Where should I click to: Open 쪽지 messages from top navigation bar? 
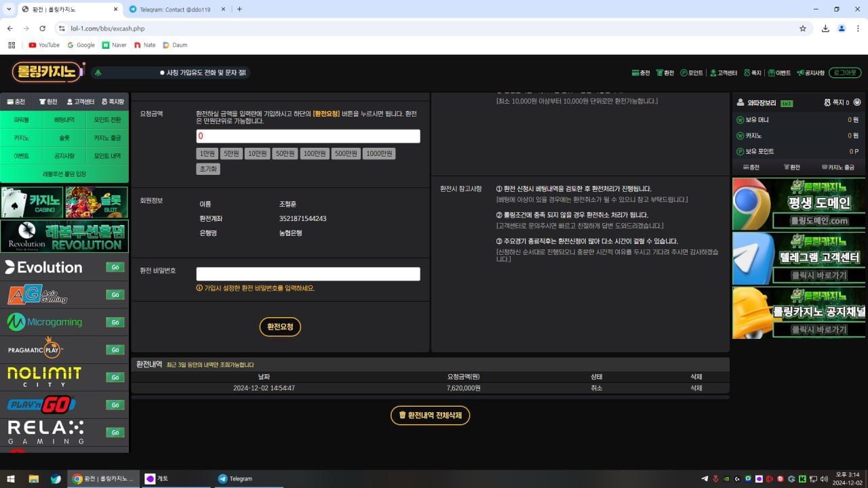point(752,73)
